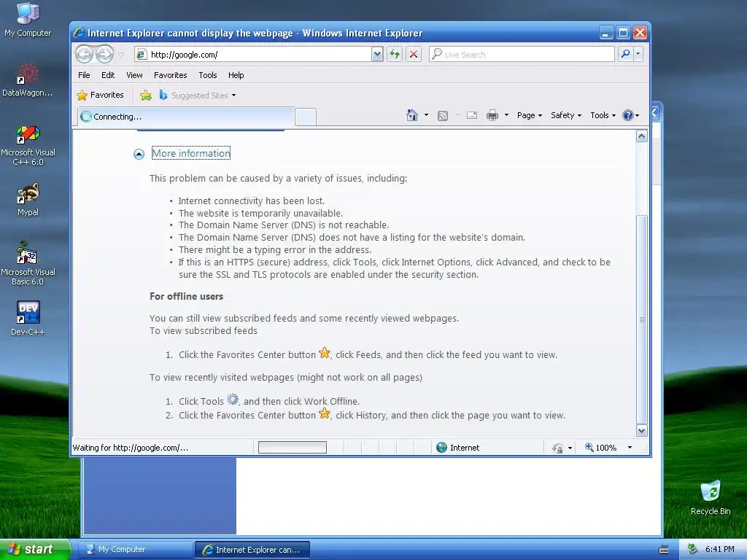Click the Forward navigation button
Viewport: 747px width, 560px height.
point(104,54)
